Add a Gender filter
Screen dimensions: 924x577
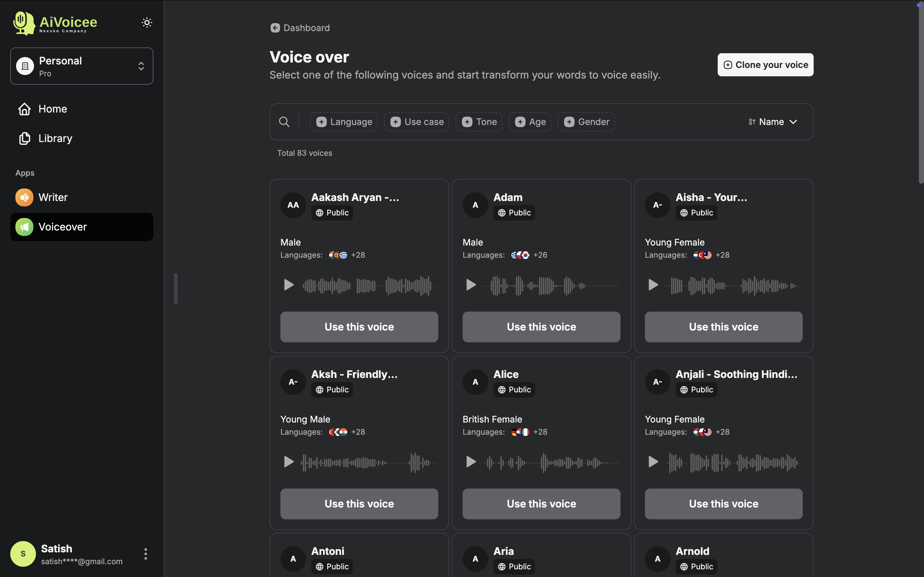[x=586, y=121]
